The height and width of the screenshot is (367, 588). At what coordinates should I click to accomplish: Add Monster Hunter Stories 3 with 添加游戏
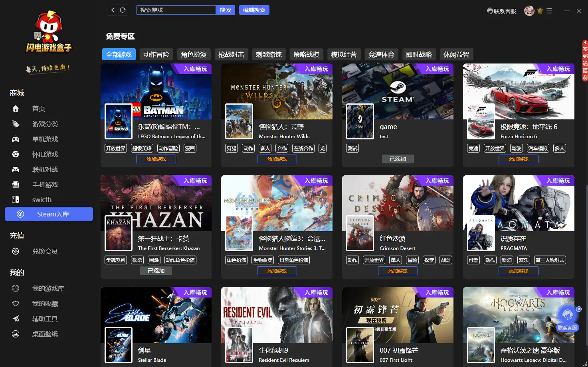(x=277, y=271)
